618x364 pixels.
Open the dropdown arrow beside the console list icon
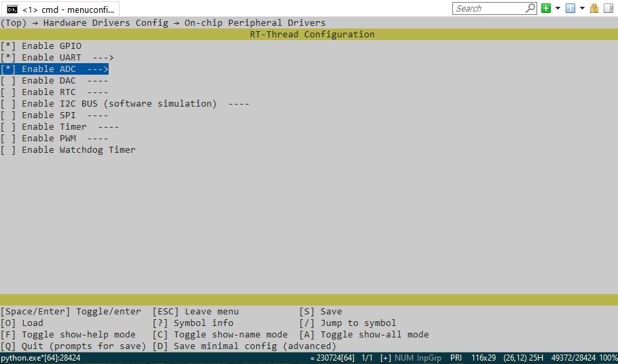(582, 8)
